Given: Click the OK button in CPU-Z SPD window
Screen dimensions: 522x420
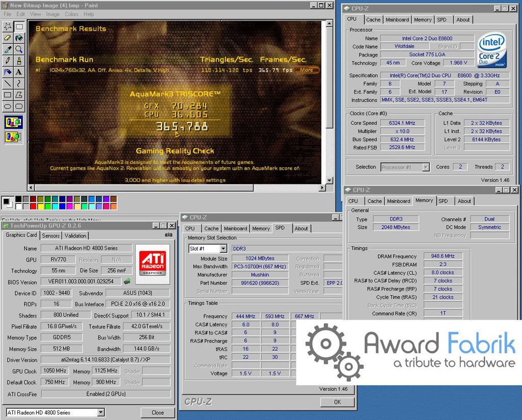Looking at the screenshot, I should pyautogui.click(x=337, y=402).
